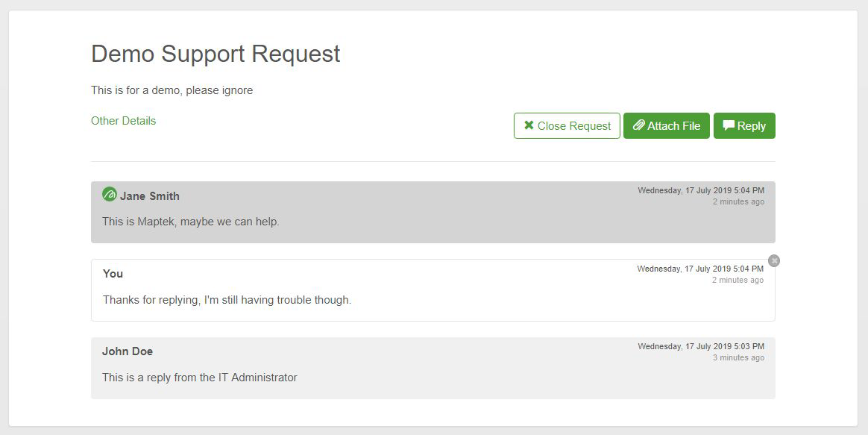Select Jane Smith's message about Maptek
The height and width of the screenshot is (435, 868).
point(190,222)
